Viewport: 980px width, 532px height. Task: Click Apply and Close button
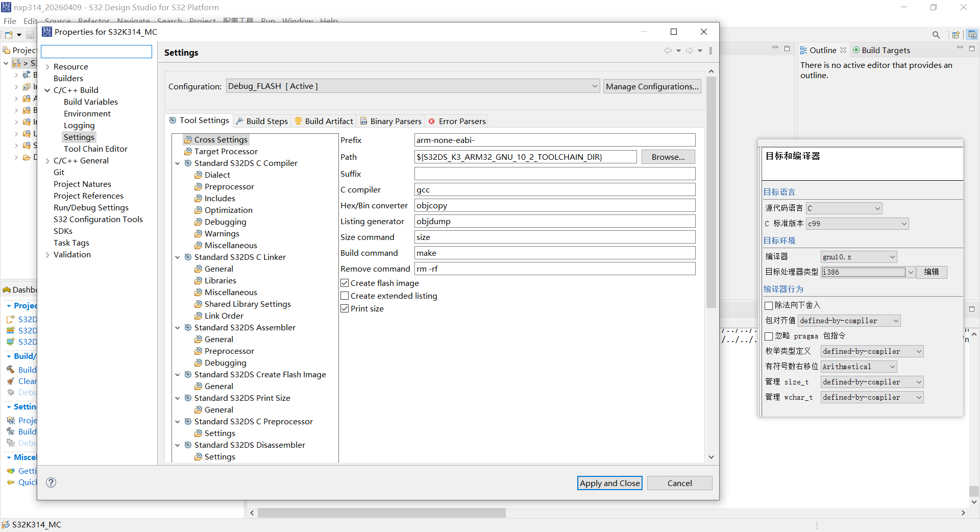click(610, 483)
